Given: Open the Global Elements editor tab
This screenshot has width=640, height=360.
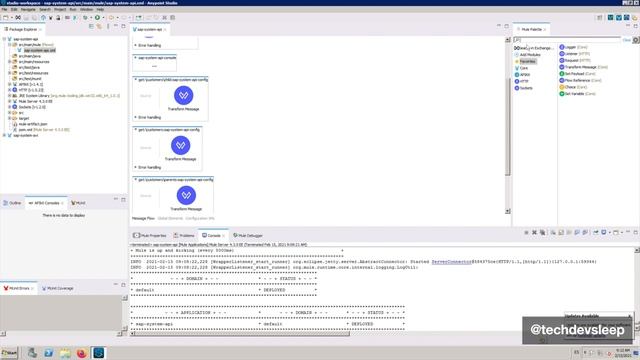Looking at the screenshot, I should [170, 218].
